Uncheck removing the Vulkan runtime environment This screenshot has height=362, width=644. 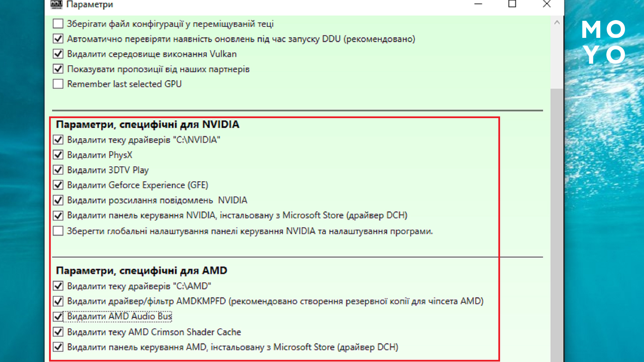(58, 54)
